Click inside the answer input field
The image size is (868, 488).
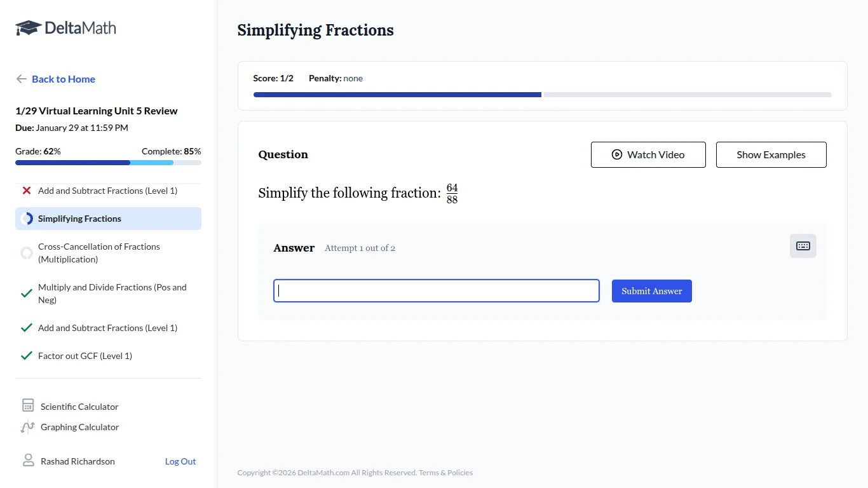click(x=436, y=290)
